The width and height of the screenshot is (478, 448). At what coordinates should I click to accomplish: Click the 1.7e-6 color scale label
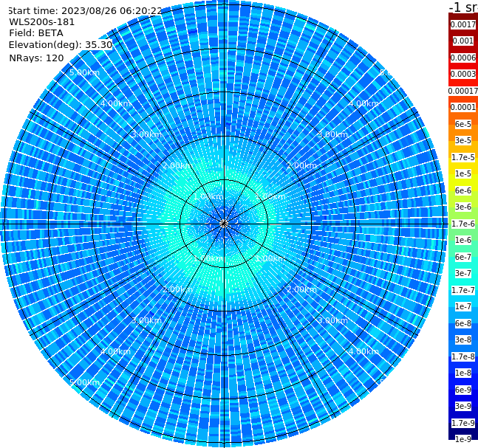click(x=463, y=224)
